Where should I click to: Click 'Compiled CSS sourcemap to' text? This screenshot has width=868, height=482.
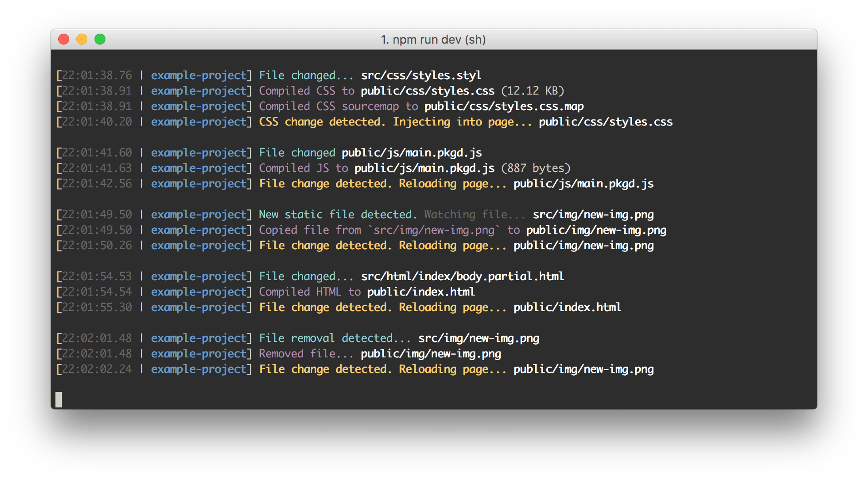(x=338, y=106)
